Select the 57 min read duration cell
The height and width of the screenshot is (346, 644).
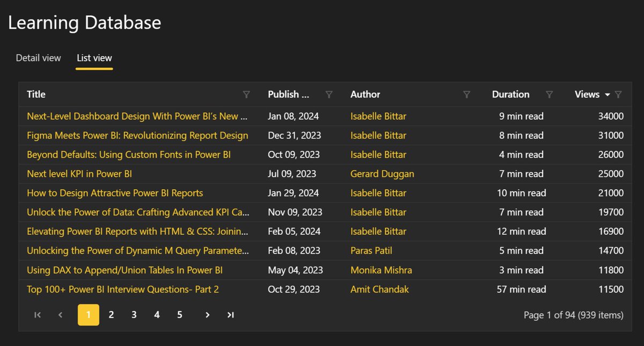tap(521, 290)
